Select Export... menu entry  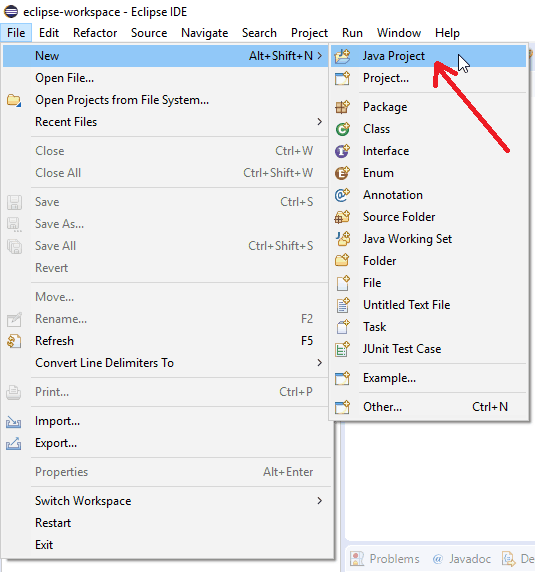point(166,443)
